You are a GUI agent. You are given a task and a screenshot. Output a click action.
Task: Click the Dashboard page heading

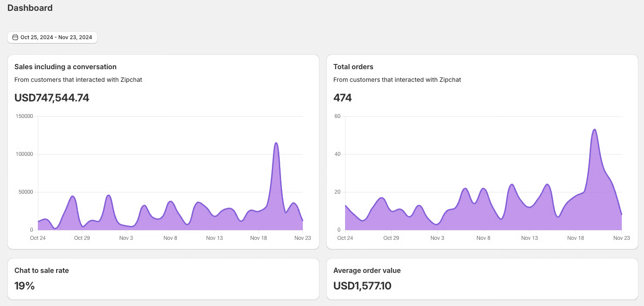(x=30, y=8)
